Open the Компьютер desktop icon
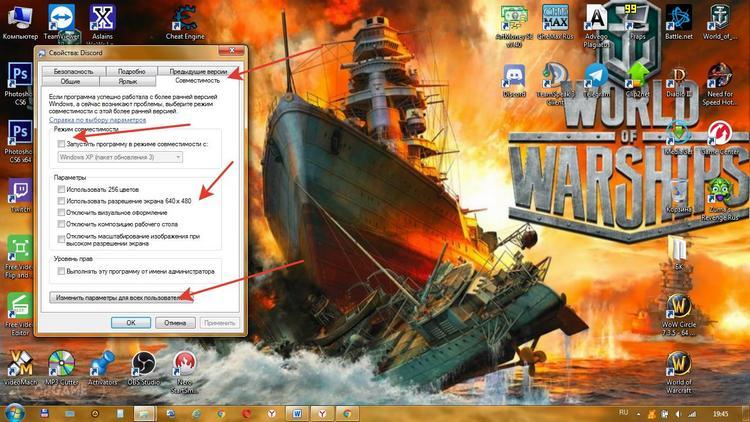This screenshot has width=750, height=422. point(20,22)
